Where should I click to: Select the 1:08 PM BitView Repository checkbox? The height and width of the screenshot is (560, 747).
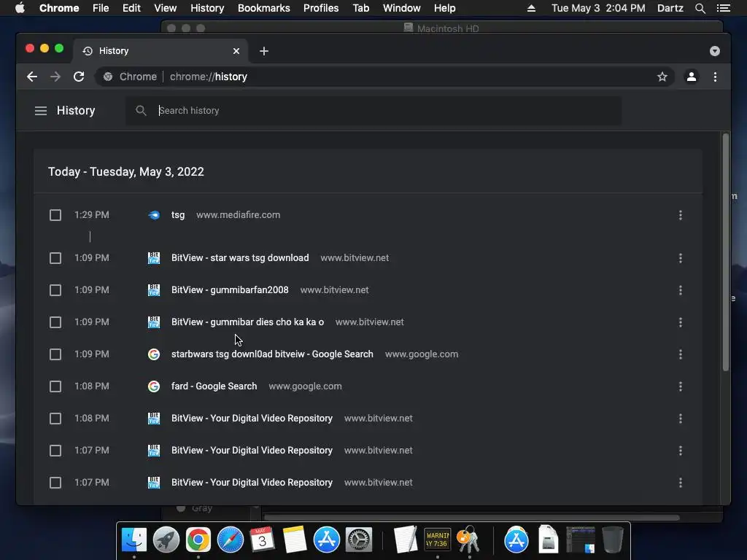click(55, 419)
